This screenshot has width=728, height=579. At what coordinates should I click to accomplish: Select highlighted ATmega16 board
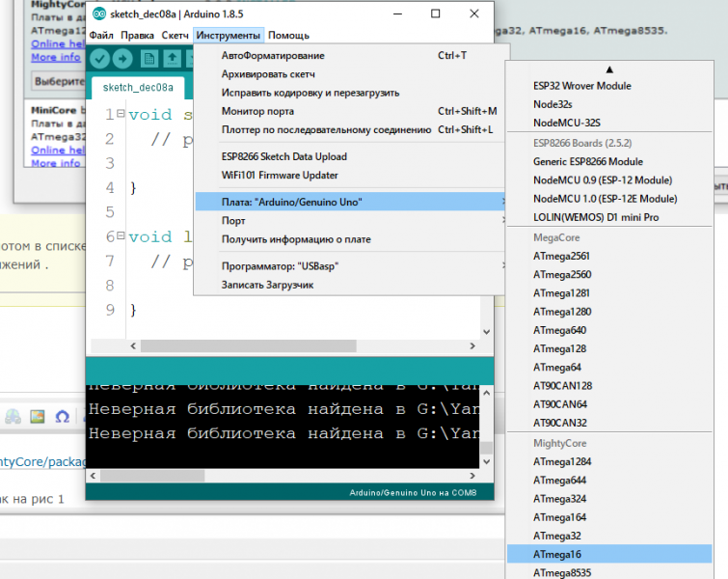(609, 554)
